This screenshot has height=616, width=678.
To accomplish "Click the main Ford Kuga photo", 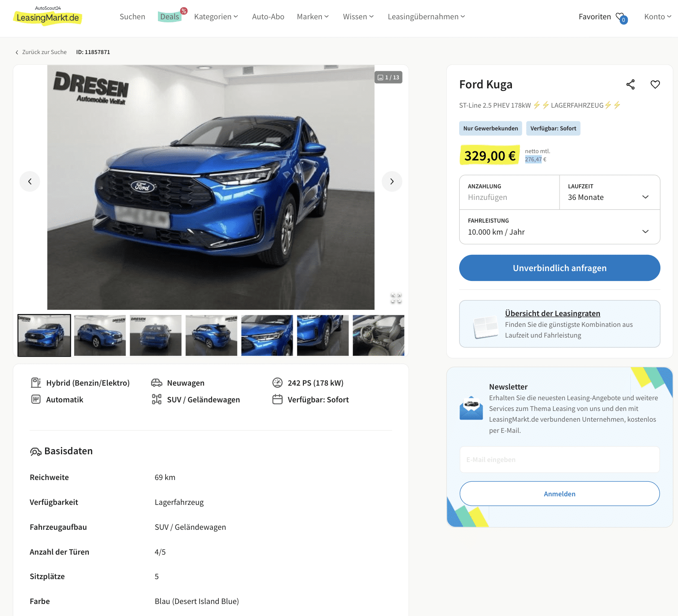I will [211, 187].
